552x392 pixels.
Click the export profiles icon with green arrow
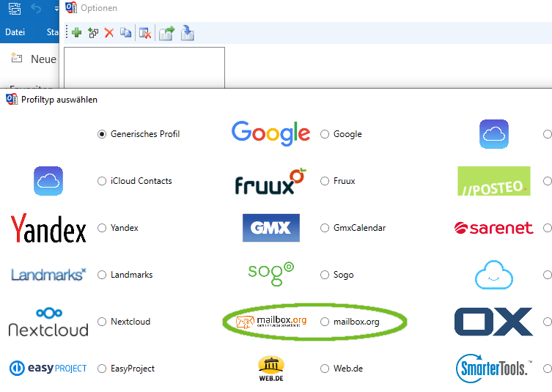click(167, 33)
